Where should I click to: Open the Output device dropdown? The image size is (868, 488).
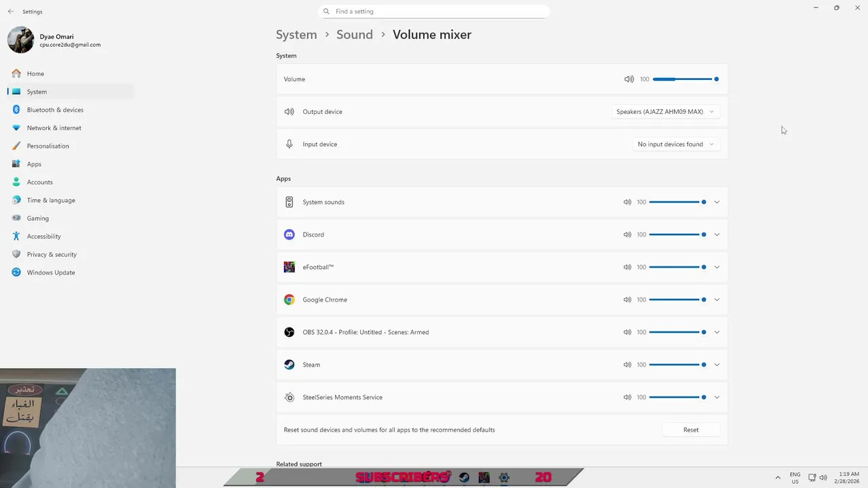[665, 112]
